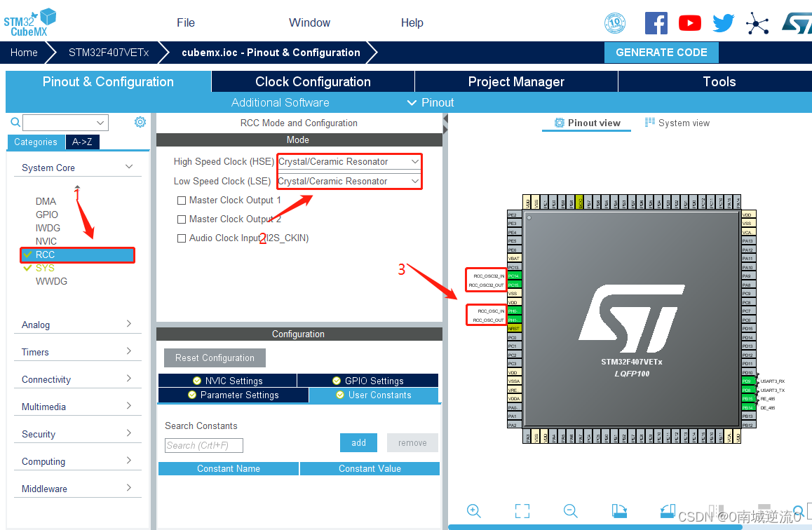Viewport: 812px width, 530px height.
Task: Select the Twitter icon in the header
Action: [x=723, y=22]
